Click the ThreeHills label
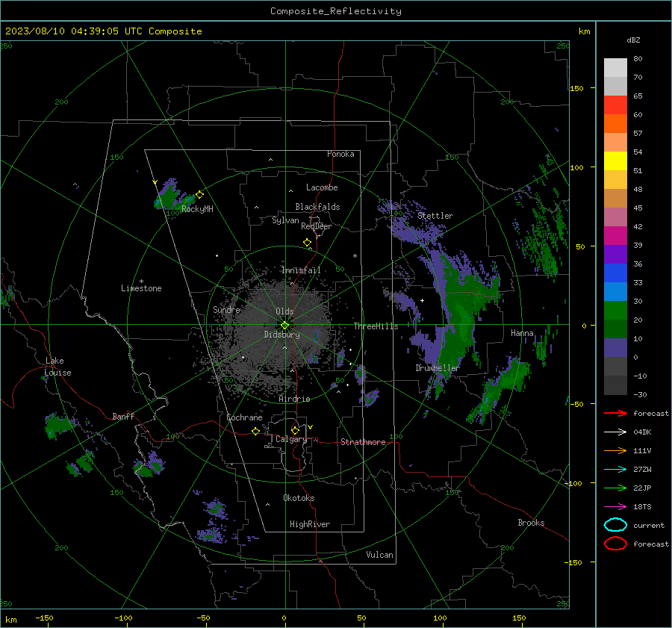The width and height of the screenshot is (672, 628). [376, 326]
